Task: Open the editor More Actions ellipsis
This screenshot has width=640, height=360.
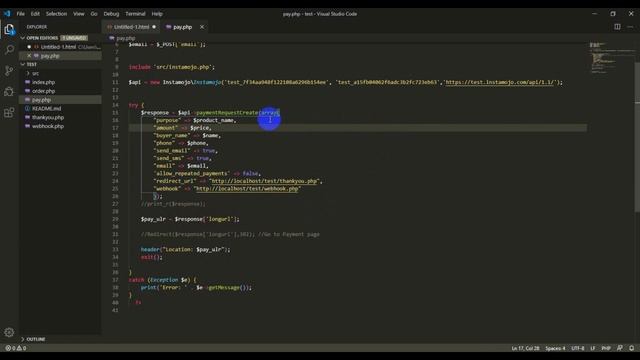Action: pos(630,27)
